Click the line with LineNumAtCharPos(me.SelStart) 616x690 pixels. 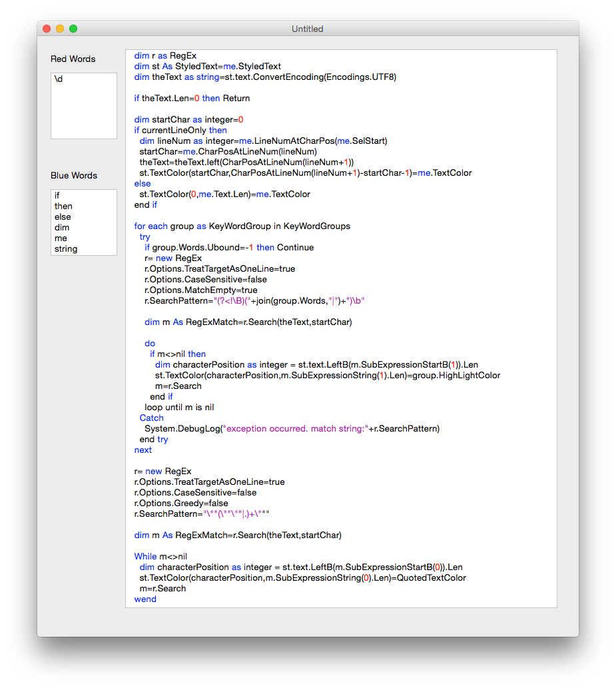point(264,141)
